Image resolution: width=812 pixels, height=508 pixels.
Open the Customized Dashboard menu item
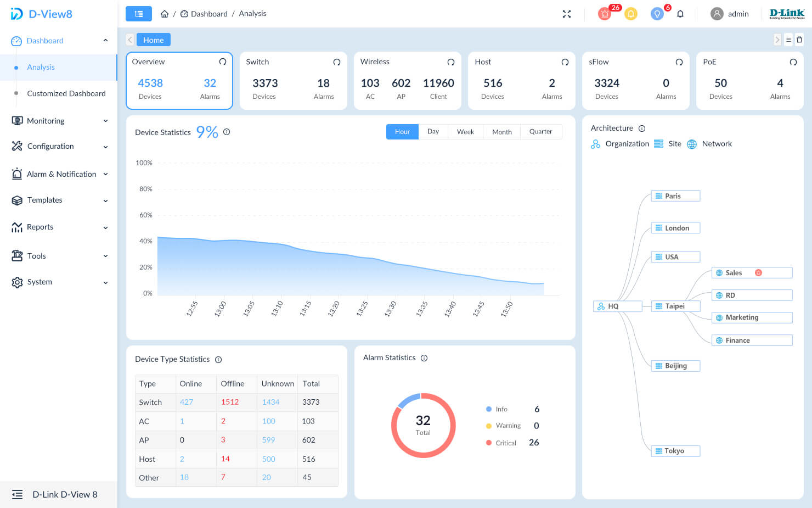[66, 93]
